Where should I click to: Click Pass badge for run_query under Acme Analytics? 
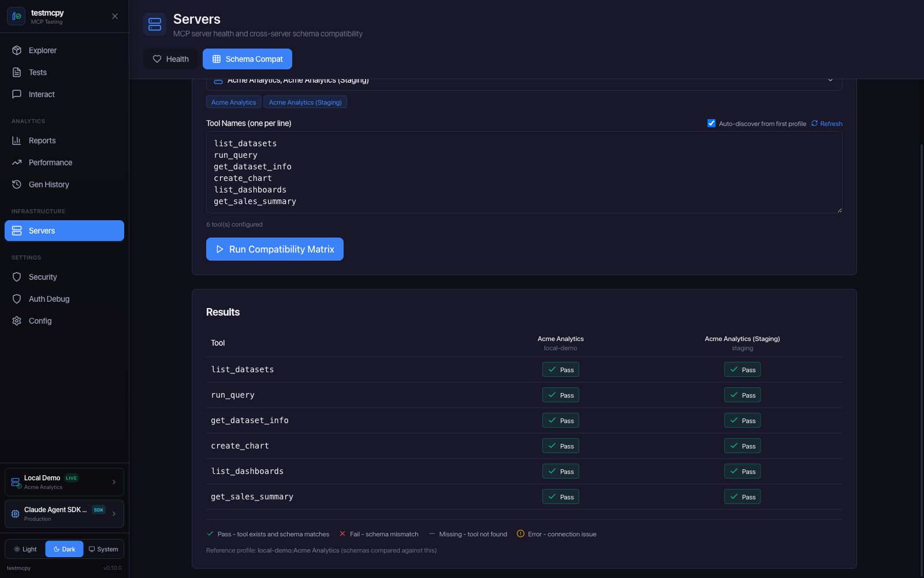561,395
